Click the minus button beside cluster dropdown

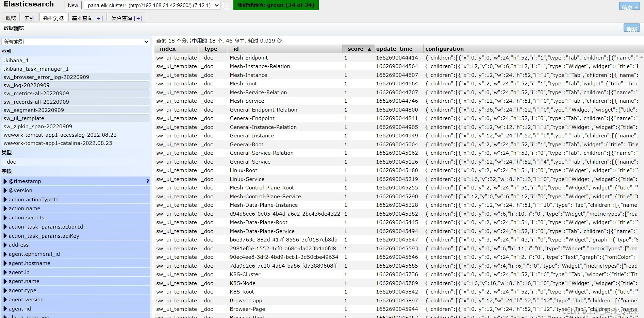point(227,5)
